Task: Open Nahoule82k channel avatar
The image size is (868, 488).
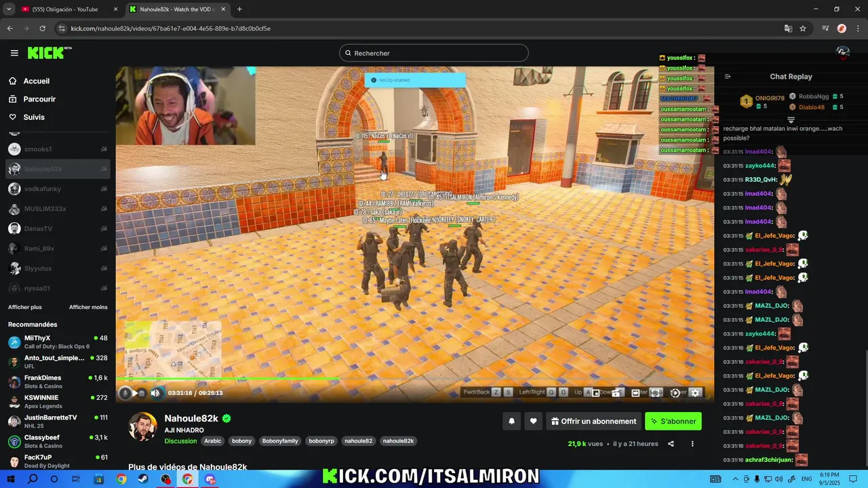Action: click(143, 426)
